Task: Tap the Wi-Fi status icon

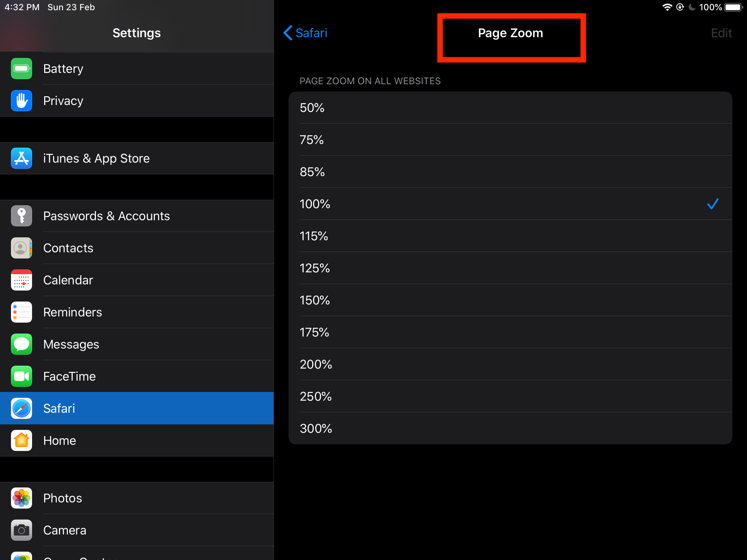Action: click(x=667, y=7)
